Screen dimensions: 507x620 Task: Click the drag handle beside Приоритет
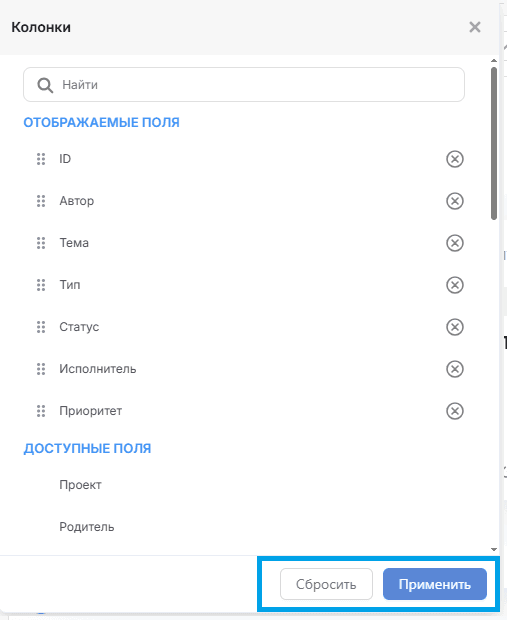(41, 411)
